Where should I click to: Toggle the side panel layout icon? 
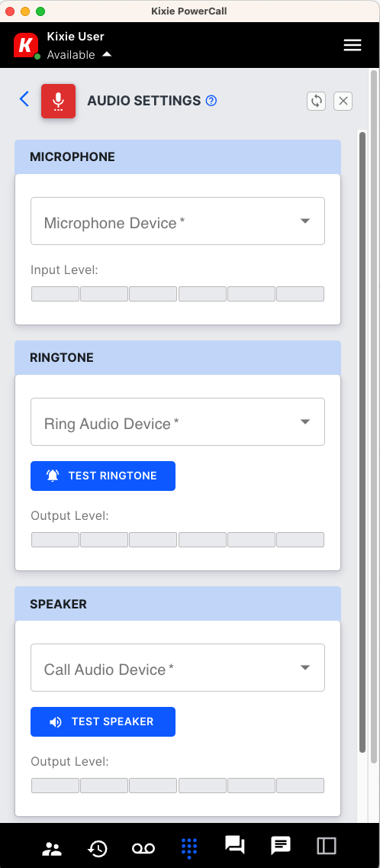point(327,846)
